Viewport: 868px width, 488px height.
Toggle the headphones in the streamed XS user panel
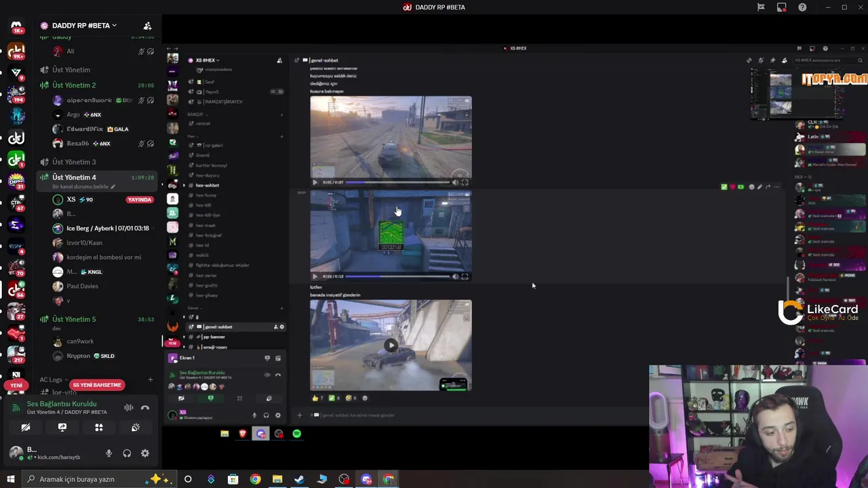pos(266,415)
